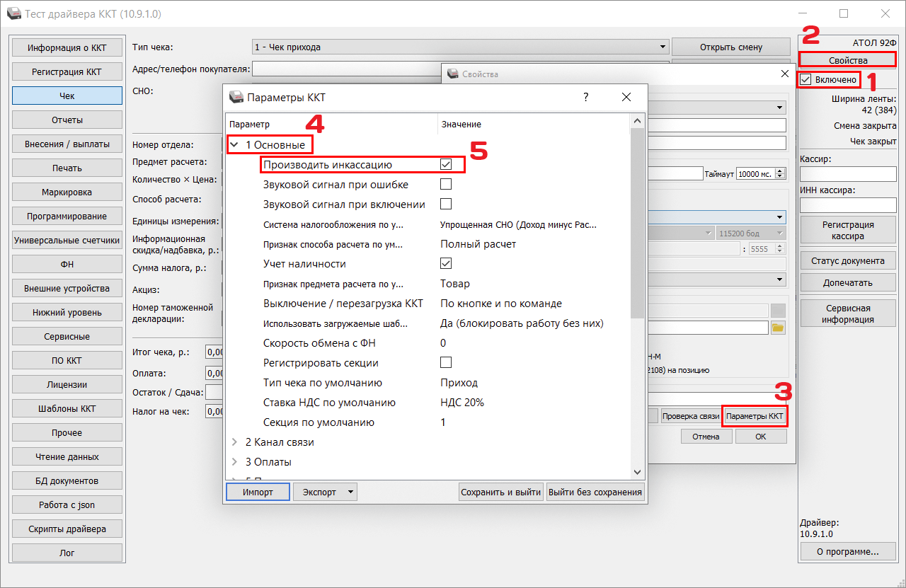This screenshot has height=588, width=906.
Task: Collapse the 1 Основные section
Action: [x=234, y=145]
